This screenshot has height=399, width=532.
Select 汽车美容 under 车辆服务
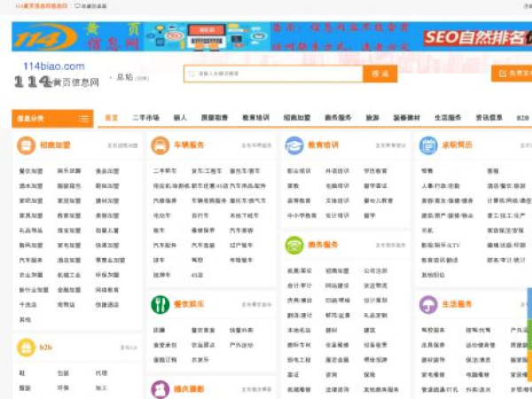[241, 231]
